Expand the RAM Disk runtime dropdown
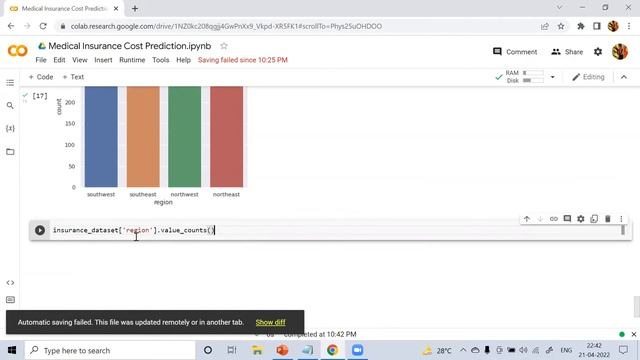Screen dimensions: 640x360 click(552, 77)
